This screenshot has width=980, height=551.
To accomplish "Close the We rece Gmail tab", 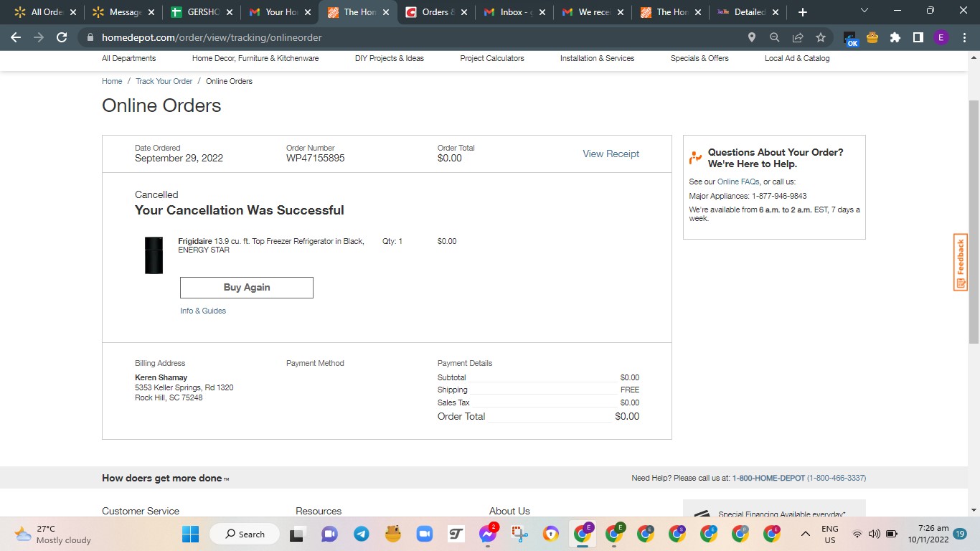I will pyautogui.click(x=619, y=12).
